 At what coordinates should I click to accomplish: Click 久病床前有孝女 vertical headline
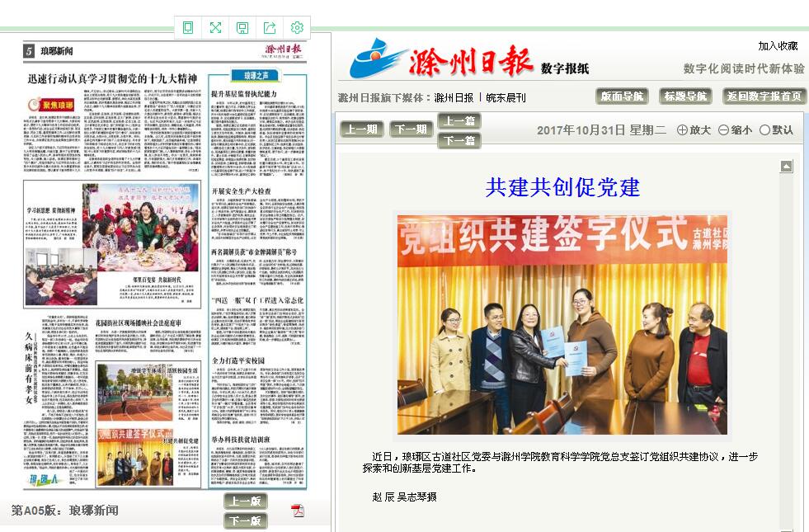(29, 367)
